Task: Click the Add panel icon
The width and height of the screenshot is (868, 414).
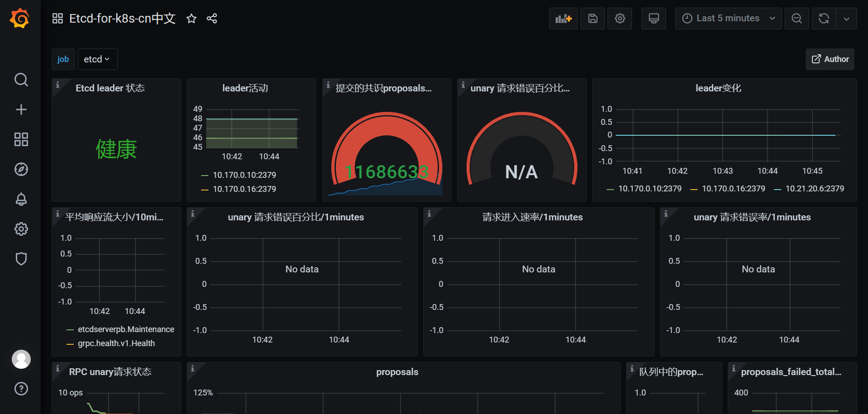Action: (x=563, y=19)
